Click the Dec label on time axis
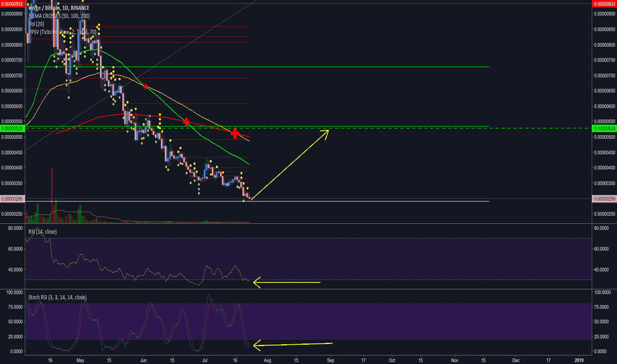Viewport: 617px width, 364px height. pyautogui.click(x=516, y=360)
